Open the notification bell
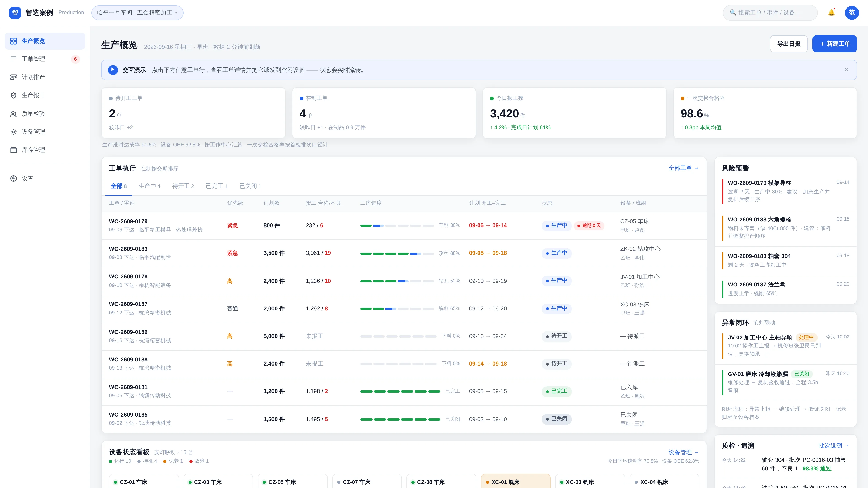 coord(831,13)
